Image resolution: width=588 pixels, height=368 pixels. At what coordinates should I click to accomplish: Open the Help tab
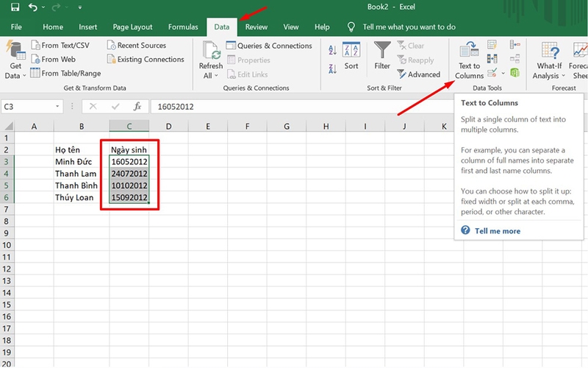coord(322,27)
